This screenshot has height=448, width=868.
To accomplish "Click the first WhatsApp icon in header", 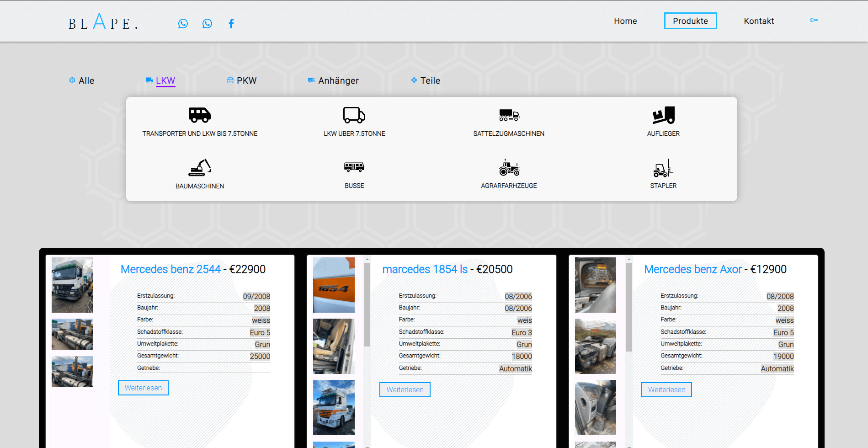I will tap(183, 24).
